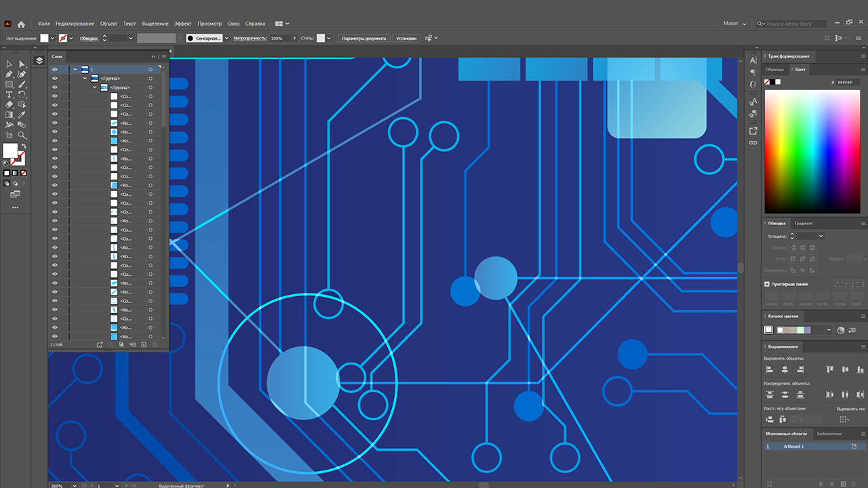
Task: Click Непрозрачность link in control bar
Action: 250,39
